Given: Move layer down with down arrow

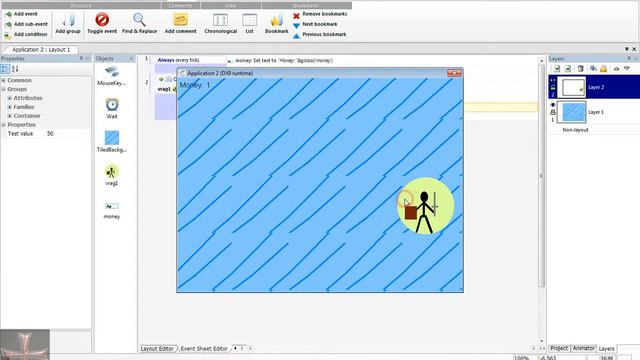Looking at the screenshot, I should tap(627, 69).
